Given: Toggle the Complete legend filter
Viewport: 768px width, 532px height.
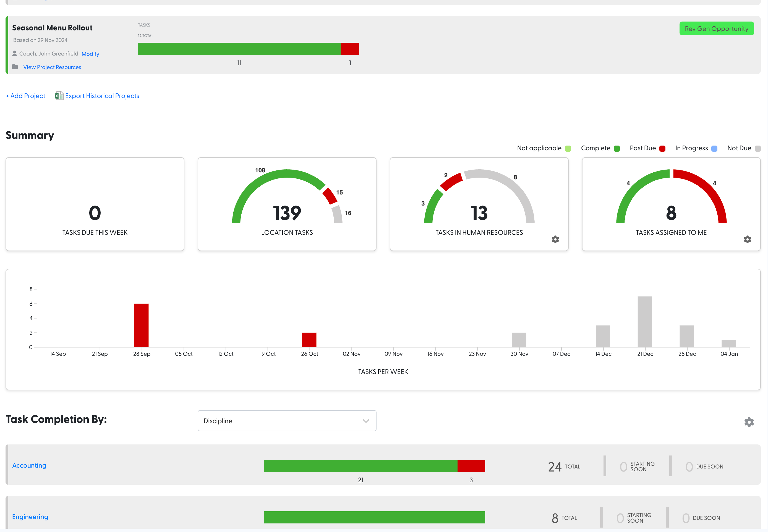Looking at the screenshot, I should click(616, 148).
